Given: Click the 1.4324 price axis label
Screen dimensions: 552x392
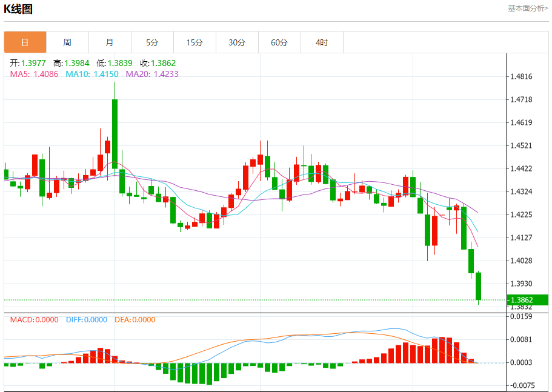Looking at the screenshot, I should [521, 192].
